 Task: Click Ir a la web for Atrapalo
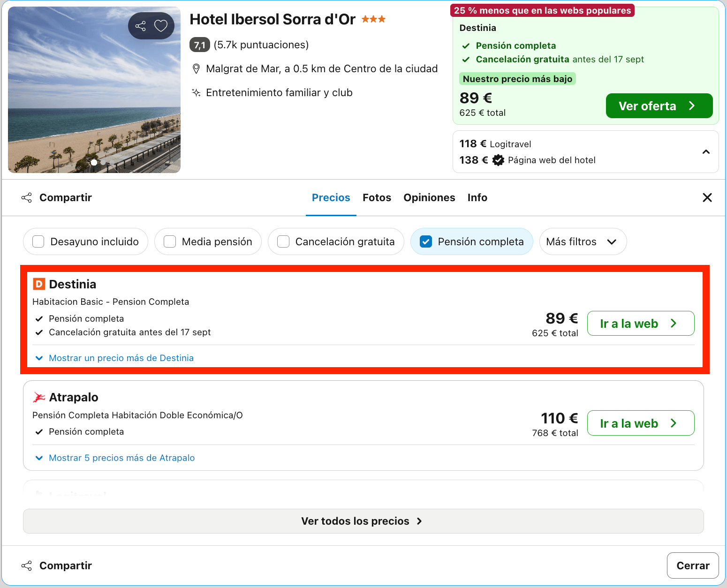click(641, 423)
